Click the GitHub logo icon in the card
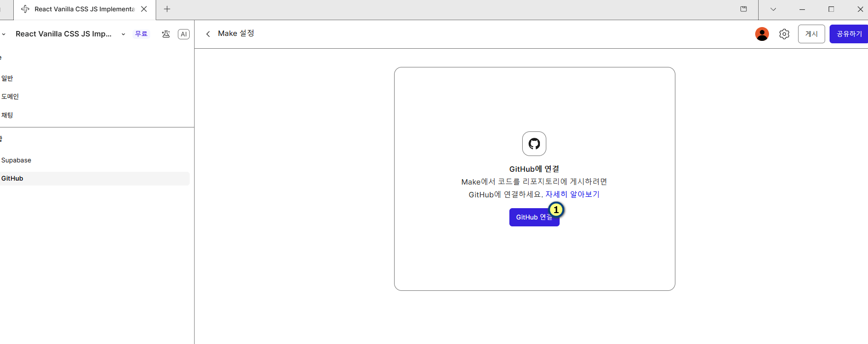 (534, 144)
